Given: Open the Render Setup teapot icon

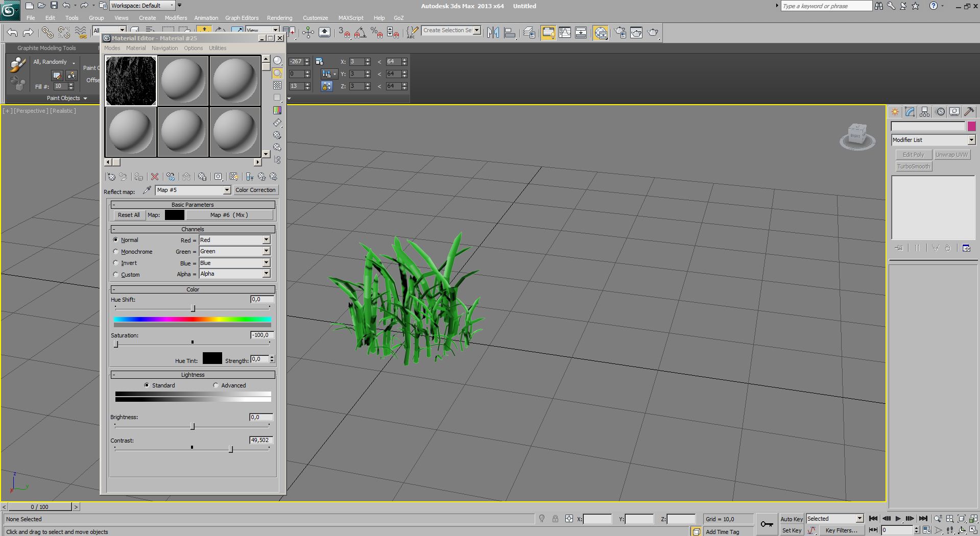Looking at the screenshot, I should (x=619, y=33).
